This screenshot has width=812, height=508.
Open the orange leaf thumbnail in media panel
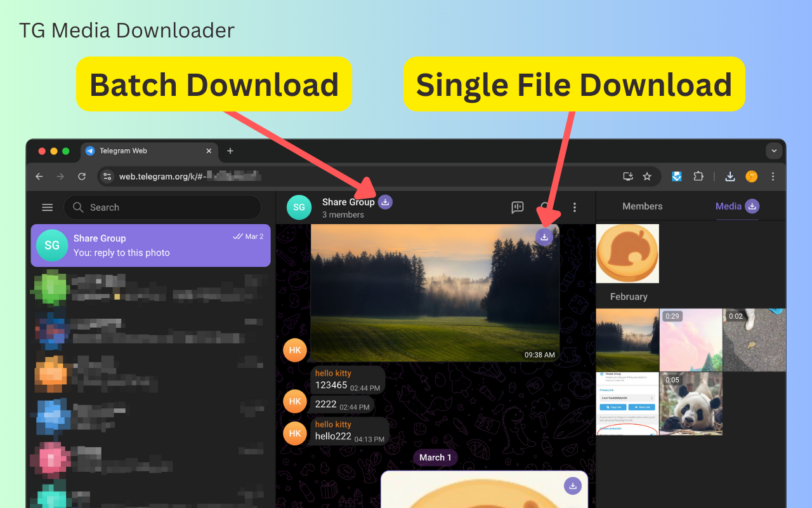(627, 253)
